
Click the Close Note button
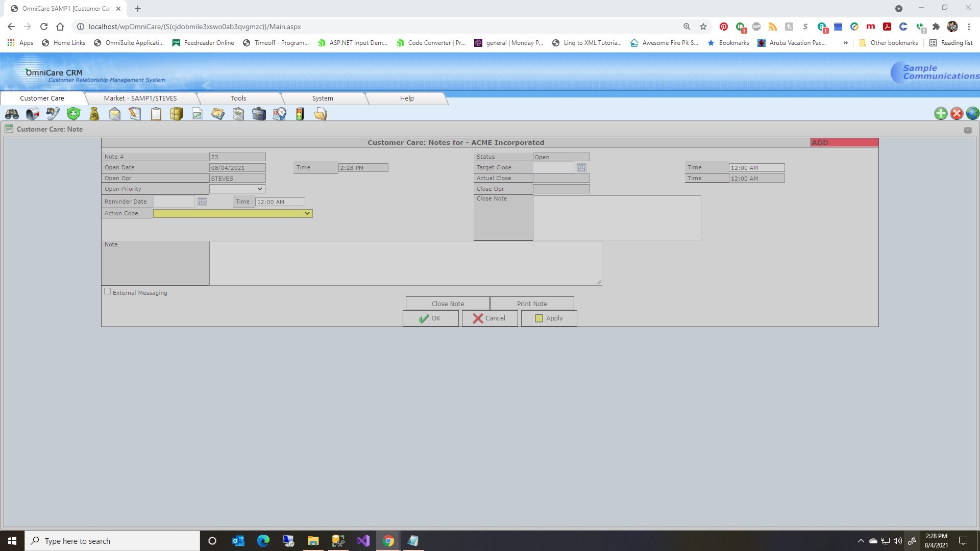pyautogui.click(x=448, y=304)
